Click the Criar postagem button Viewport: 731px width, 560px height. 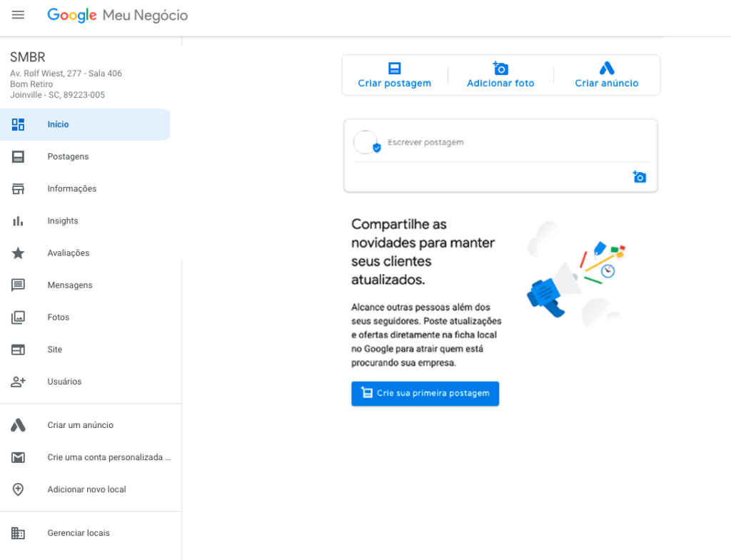(394, 75)
